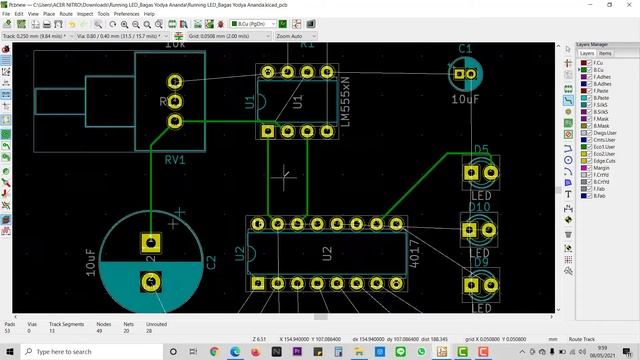Toggle the F.SilkS layer checkbox
Screen dimensions: 640x360
click(x=589, y=105)
